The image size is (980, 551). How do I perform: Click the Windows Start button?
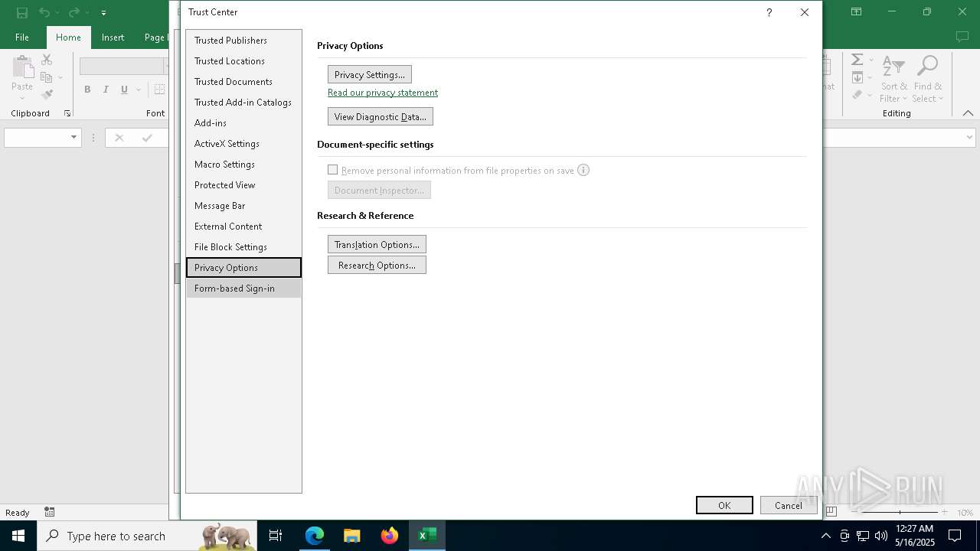click(18, 536)
